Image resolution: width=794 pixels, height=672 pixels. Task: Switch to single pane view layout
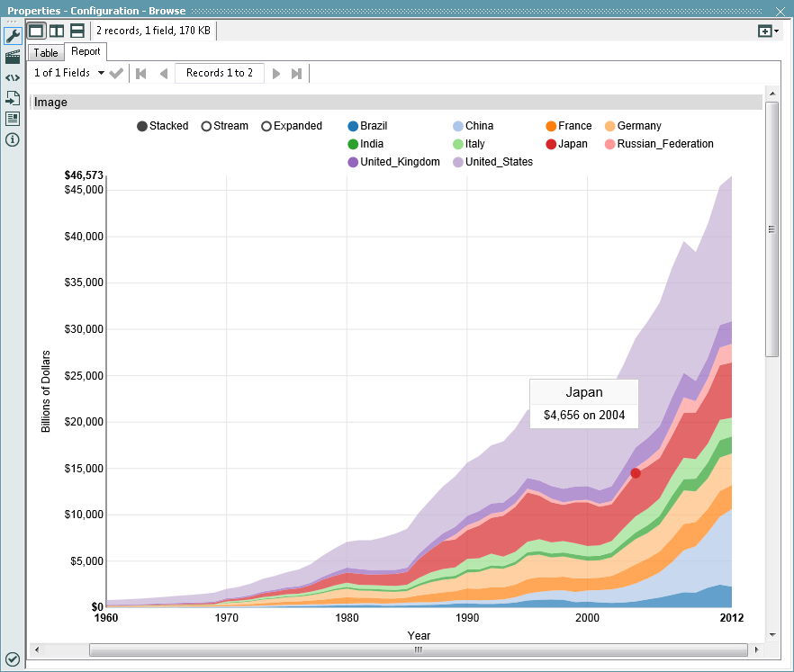pos(36,31)
